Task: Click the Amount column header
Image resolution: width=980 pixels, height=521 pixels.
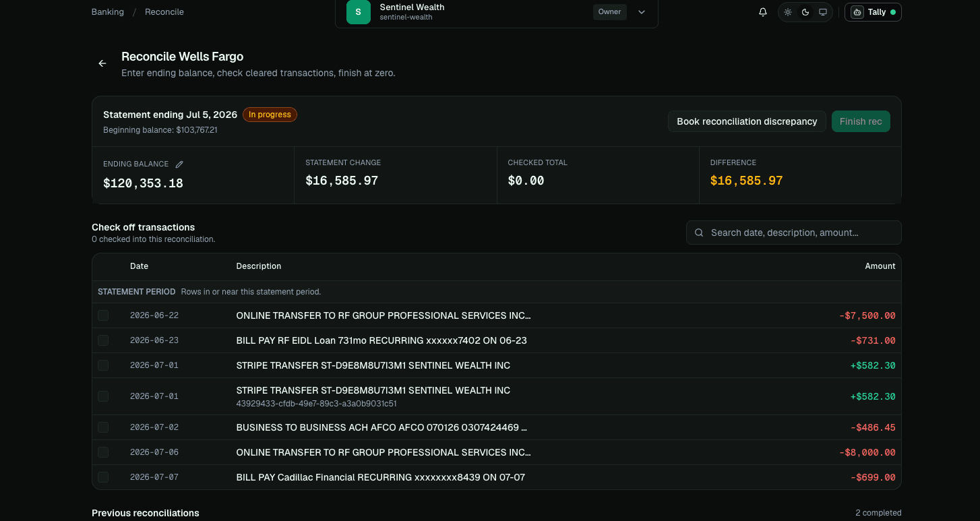Action: point(880,266)
